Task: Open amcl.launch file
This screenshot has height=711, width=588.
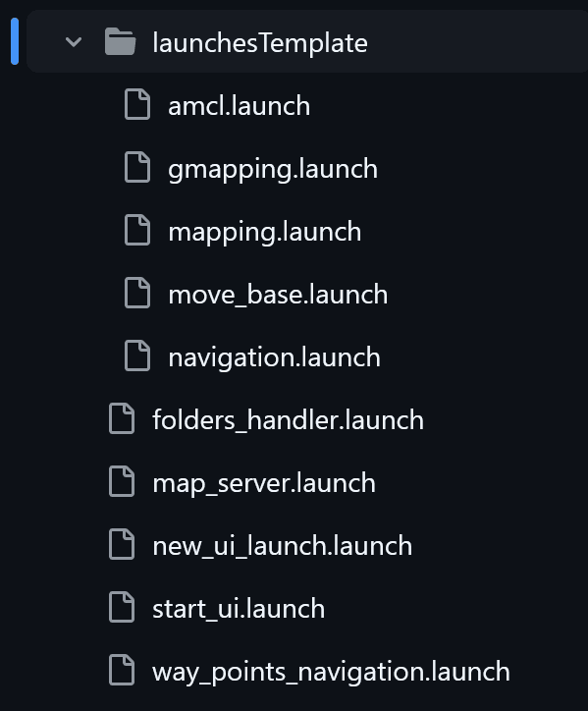Action: tap(239, 106)
